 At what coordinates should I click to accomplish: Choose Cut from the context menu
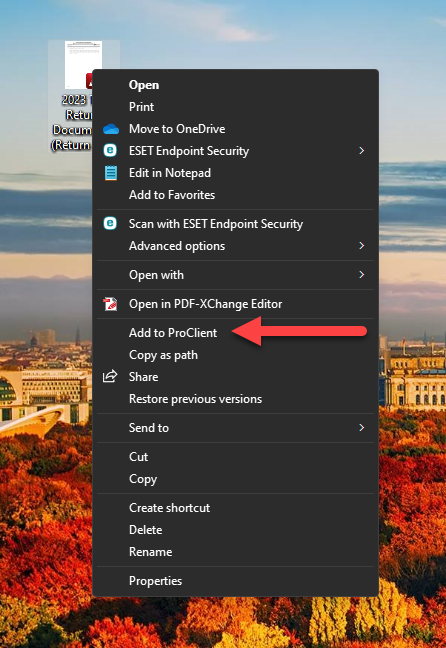point(235,457)
